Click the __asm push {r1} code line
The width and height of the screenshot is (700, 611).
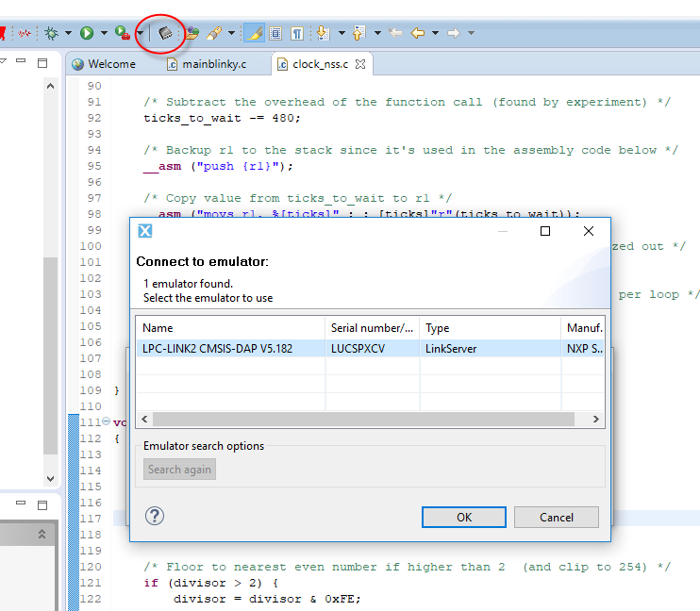[218, 167]
